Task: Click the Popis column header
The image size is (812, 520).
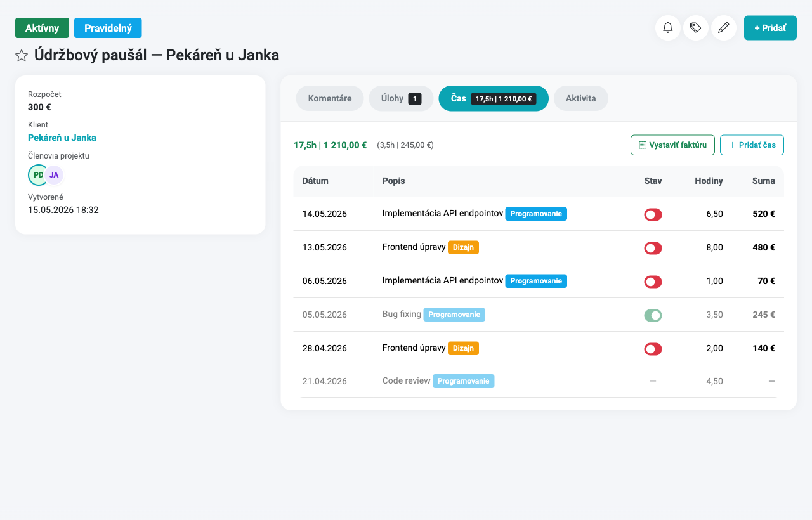Action: (x=393, y=181)
